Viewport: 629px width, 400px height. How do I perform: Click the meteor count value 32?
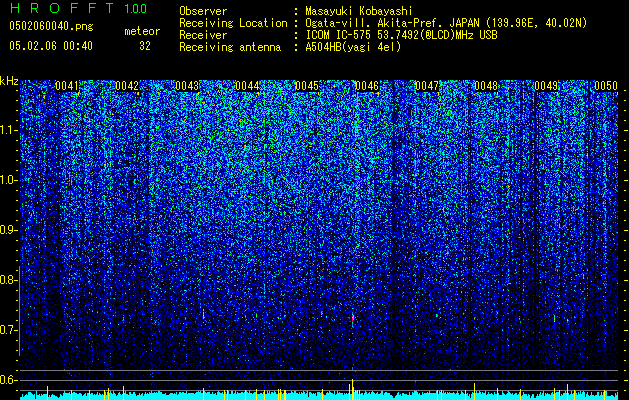coord(145,46)
